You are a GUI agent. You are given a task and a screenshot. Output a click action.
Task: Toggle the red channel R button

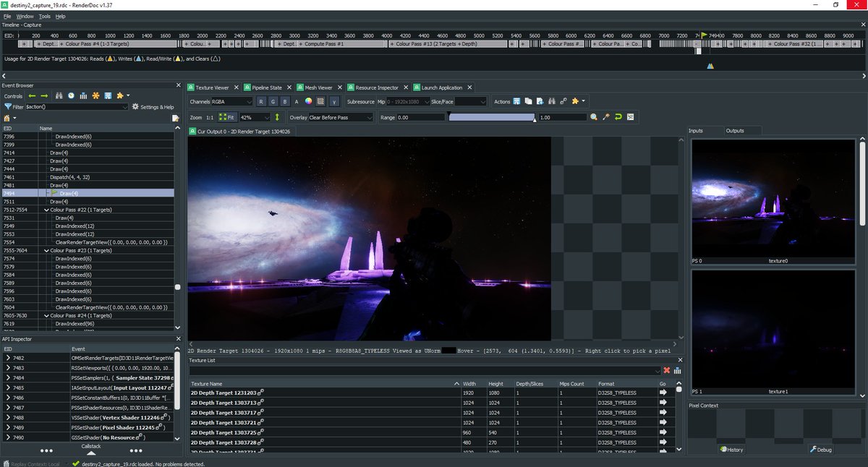pos(261,101)
